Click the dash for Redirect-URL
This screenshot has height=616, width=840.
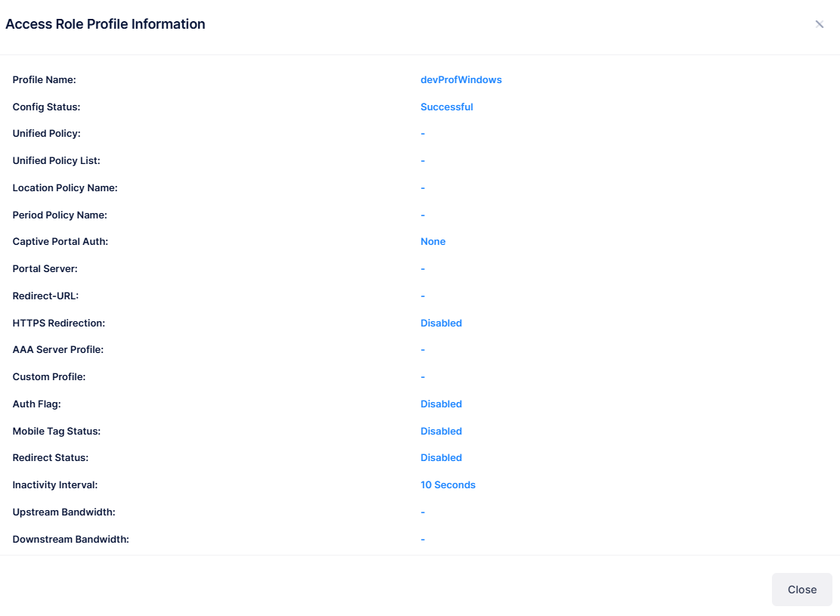point(423,296)
